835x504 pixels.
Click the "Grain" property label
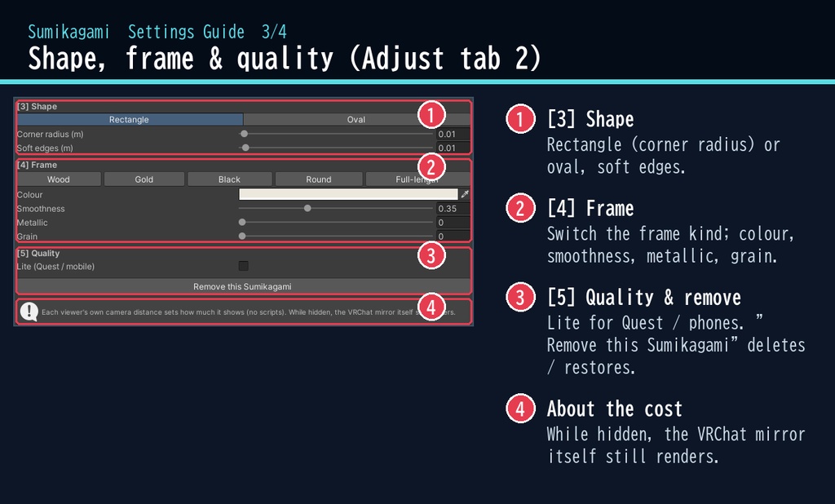pos(27,237)
